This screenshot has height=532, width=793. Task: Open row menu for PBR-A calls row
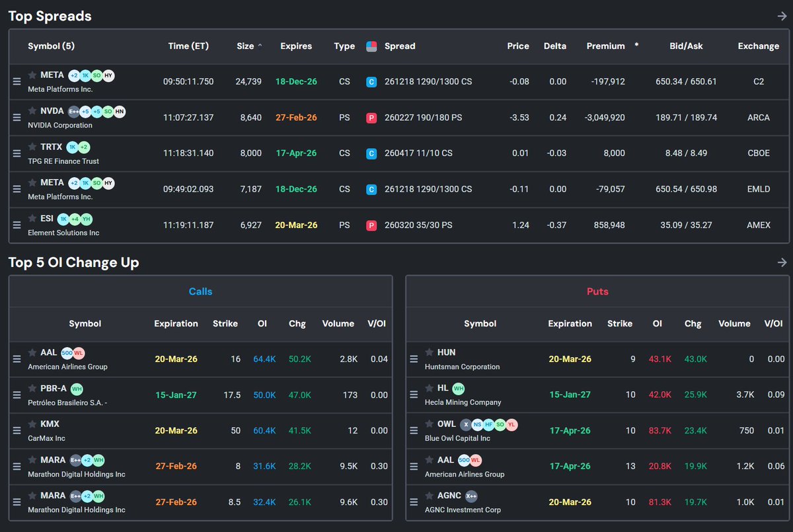pyautogui.click(x=17, y=395)
